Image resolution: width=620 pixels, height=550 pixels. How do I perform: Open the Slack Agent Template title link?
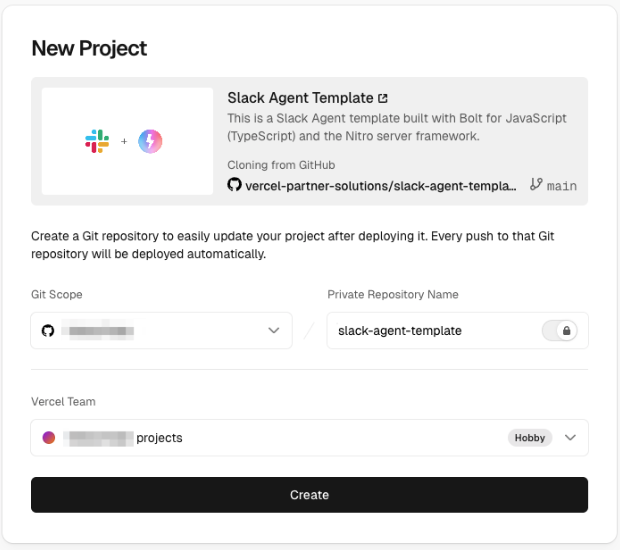point(300,98)
